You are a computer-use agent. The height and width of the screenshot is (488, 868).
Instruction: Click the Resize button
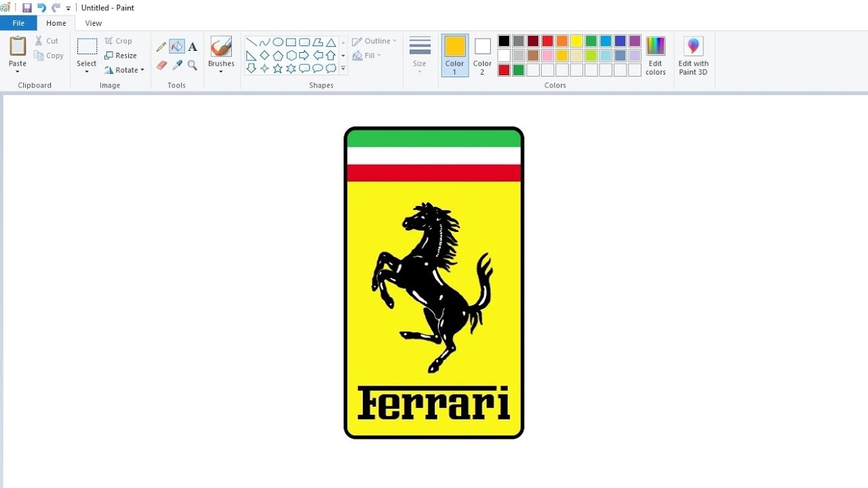point(121,56)
